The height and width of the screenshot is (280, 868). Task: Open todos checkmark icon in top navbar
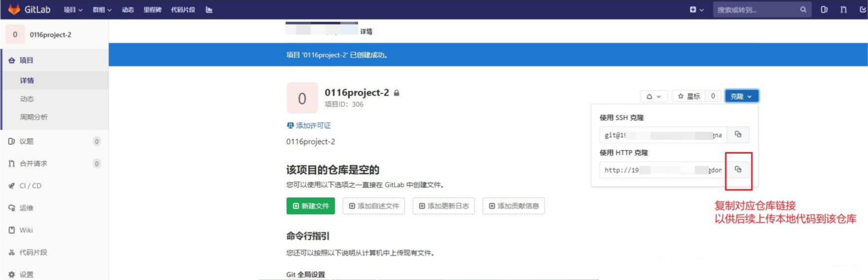(863, 10)
